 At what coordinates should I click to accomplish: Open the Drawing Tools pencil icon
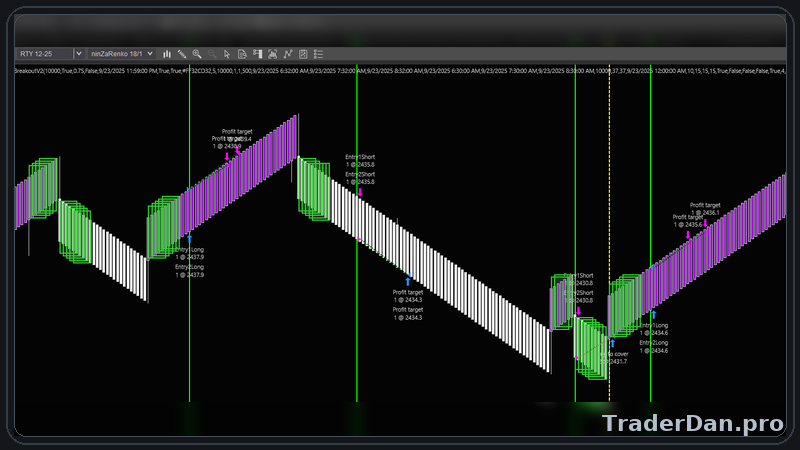click(181, 54)
